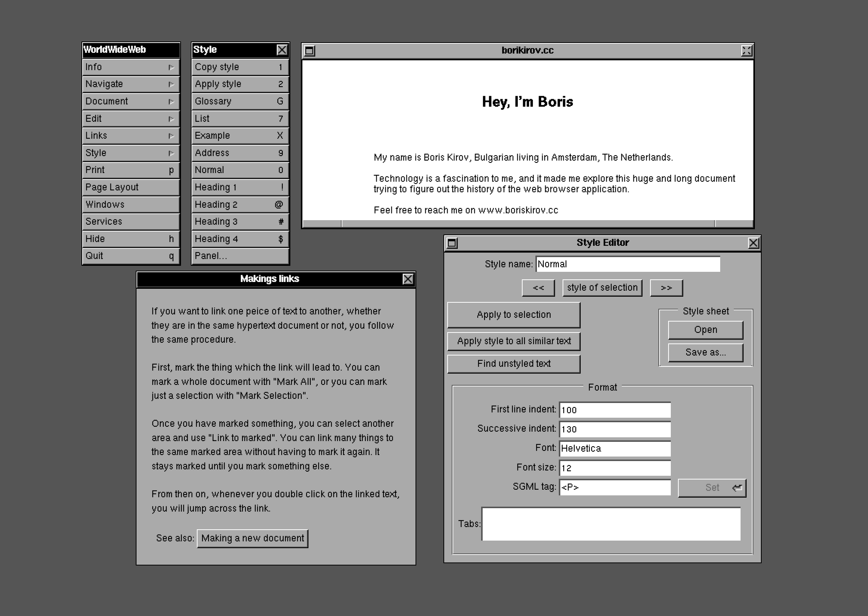The width and height of the screenshot is (868, 616).
Task: Open the Links submenu arrow
Action: click(x=171, y=136)
